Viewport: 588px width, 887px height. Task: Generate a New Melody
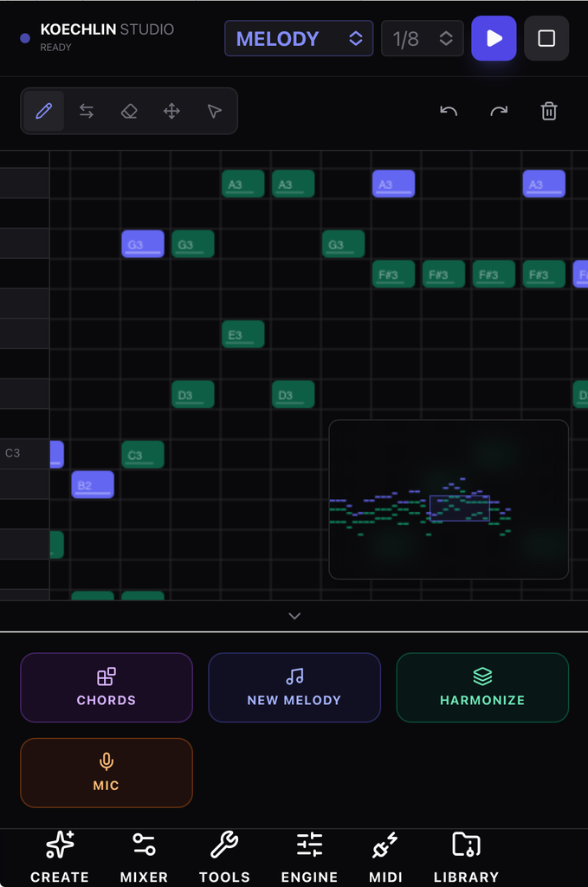[x=294, y=688]
